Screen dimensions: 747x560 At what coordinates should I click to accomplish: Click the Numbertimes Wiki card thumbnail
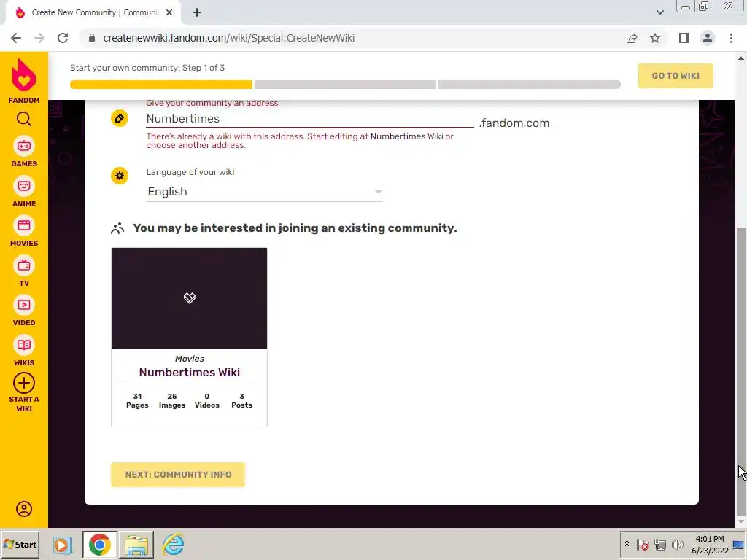pos(189,298)
